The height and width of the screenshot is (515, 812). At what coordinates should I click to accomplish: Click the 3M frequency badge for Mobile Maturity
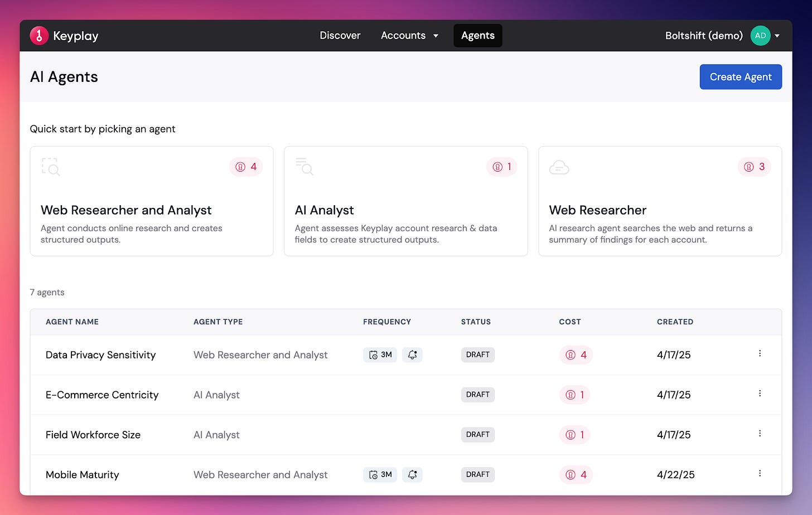[x=380, y=475]
